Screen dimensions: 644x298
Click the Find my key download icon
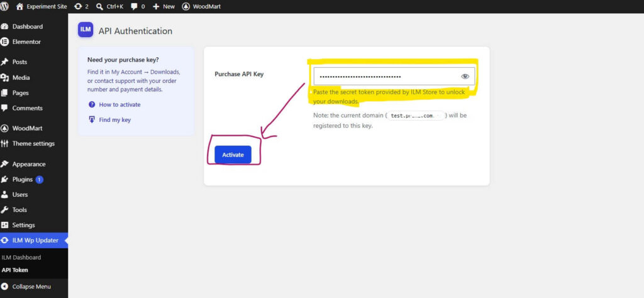(92, 119)
